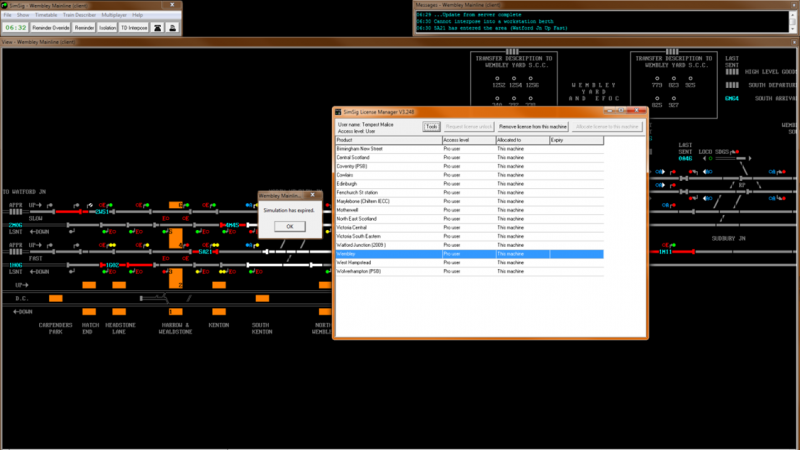Select Edinburgh license row
The width and height of the screenshot is (800, 450).
click(469, 184)
